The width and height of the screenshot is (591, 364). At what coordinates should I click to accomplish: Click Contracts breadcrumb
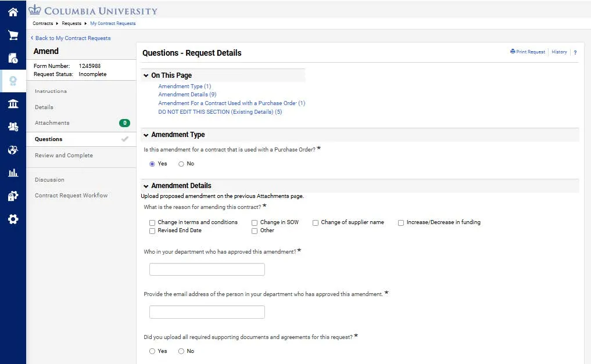[x=42, y=23]
